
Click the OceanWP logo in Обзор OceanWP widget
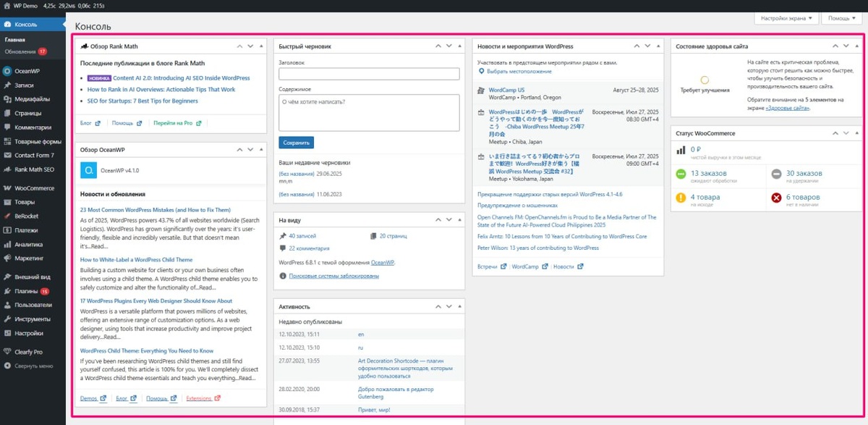click(88, 171)
